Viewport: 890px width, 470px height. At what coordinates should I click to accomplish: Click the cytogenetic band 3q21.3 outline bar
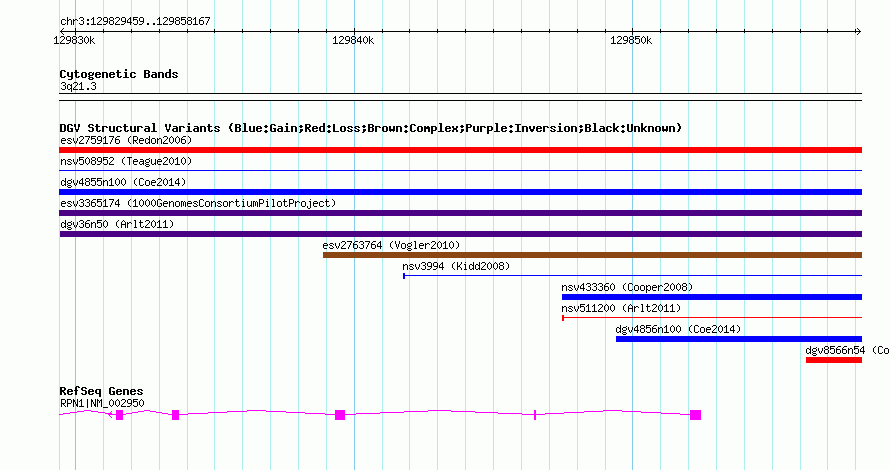(460, 97)
